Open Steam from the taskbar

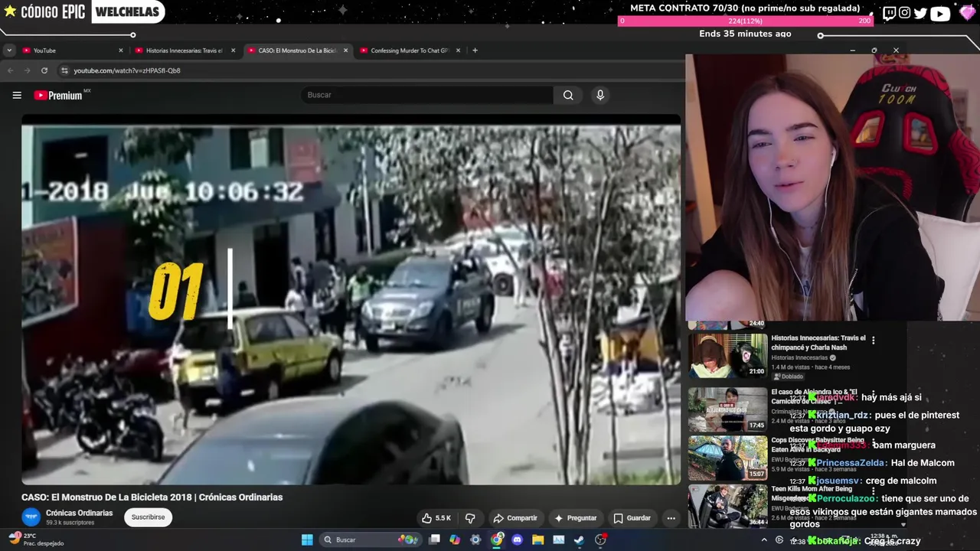click(x=579, y=540)
